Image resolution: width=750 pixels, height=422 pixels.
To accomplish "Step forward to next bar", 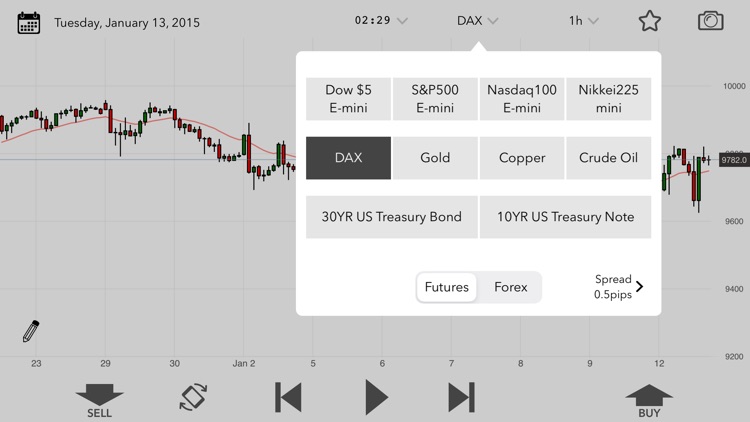I will [462, 397].
